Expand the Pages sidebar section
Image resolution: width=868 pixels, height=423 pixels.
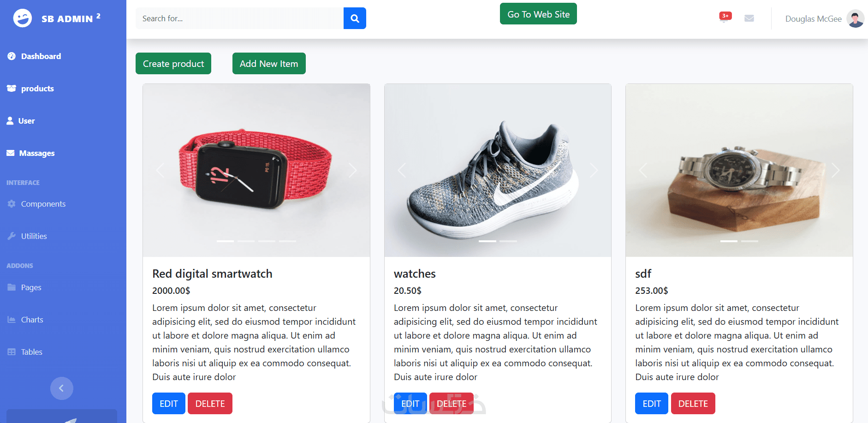[x=31, y=287]
